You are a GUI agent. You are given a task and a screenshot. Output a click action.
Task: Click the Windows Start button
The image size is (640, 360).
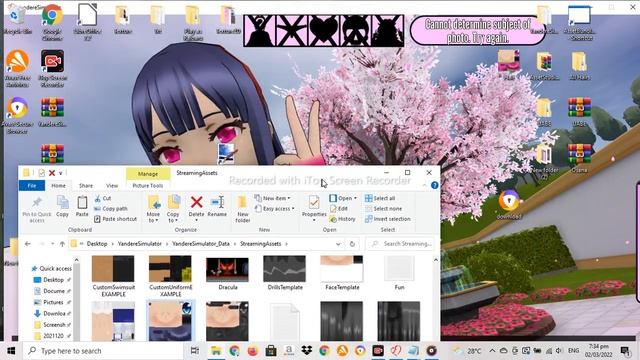click(x=11, y=351)
